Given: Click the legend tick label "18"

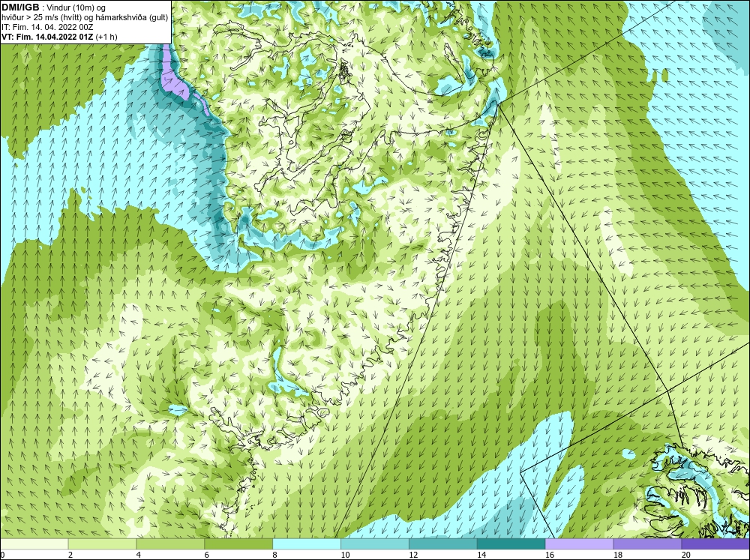Looking at the screenshot, I should coord(618,556).
